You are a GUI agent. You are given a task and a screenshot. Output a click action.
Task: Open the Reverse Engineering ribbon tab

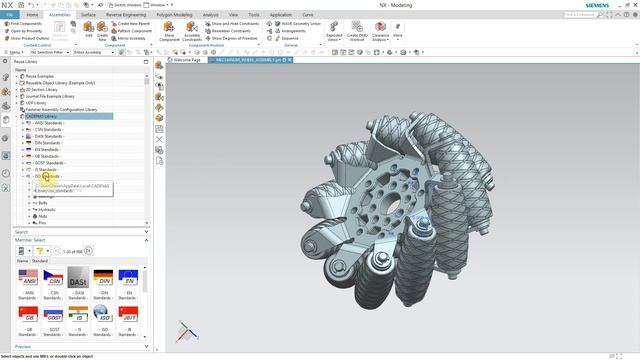[126, 15]
